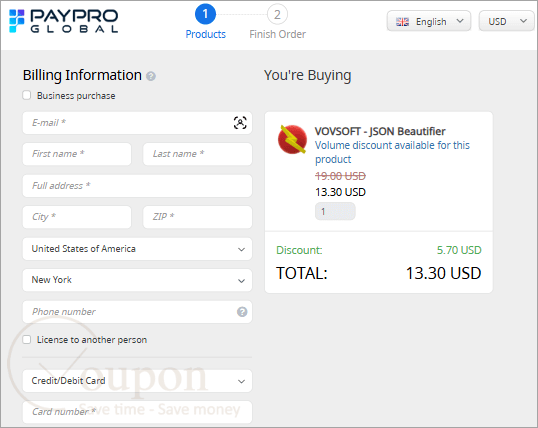
Task: Click the E-mail input field
Action: tap(137, 123)
